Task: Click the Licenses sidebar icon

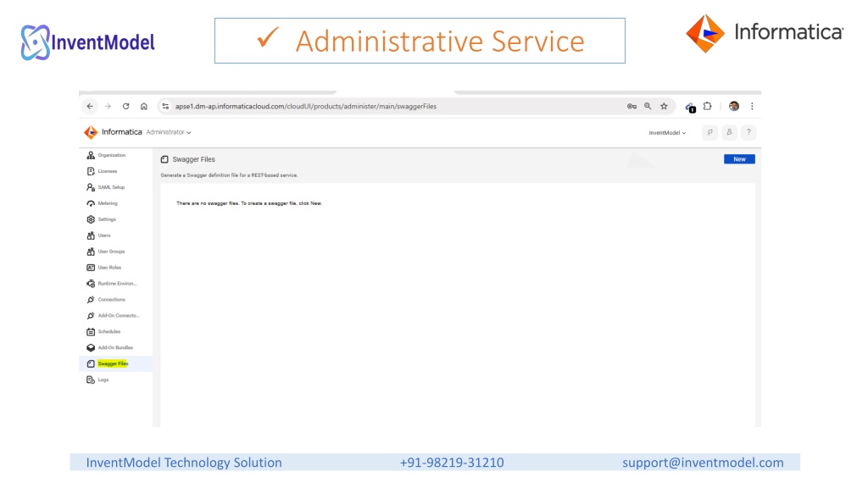Action: [x=91, y=171]
